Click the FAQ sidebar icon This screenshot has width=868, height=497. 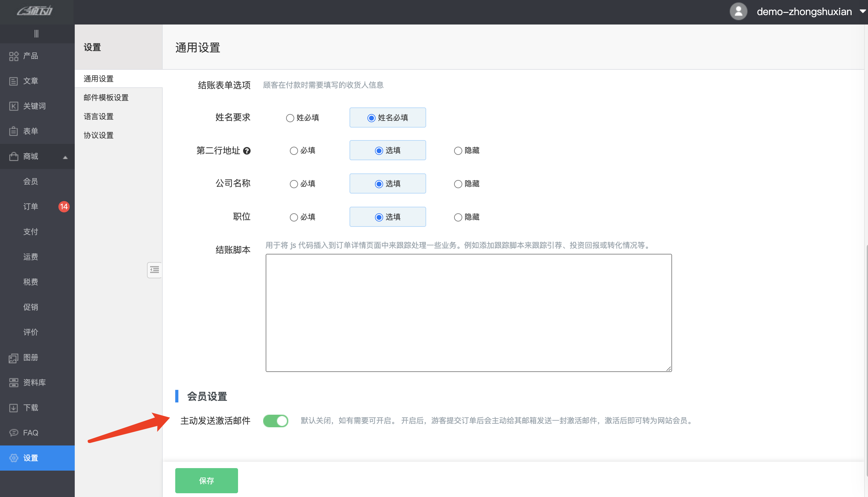[30, 433]
